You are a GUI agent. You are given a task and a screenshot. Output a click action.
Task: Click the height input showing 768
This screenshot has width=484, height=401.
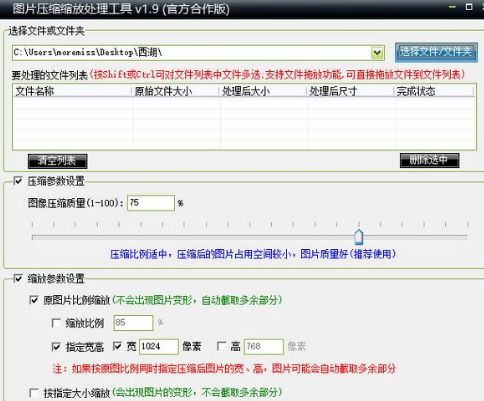[x=264, y=347]
